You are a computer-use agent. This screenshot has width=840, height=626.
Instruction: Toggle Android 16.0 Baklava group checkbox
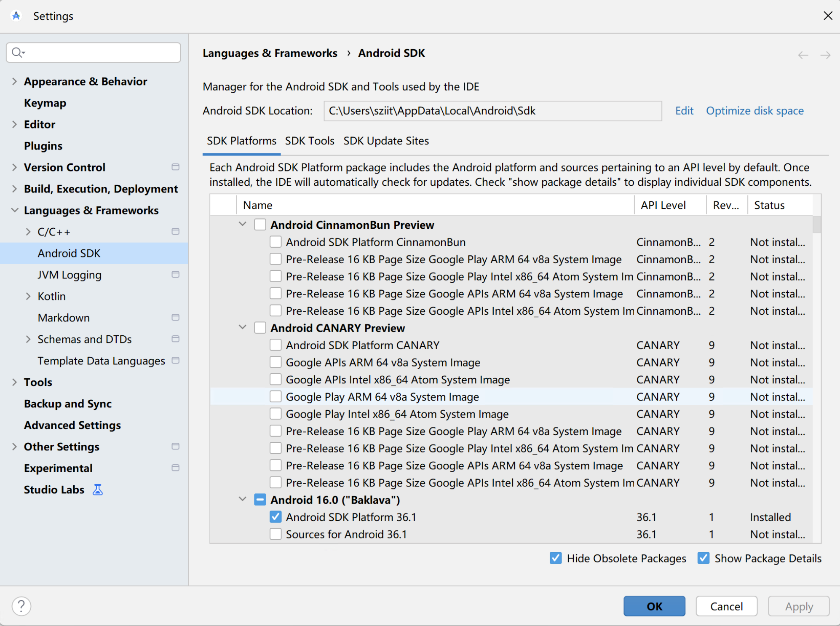click(x=260, y=500)
